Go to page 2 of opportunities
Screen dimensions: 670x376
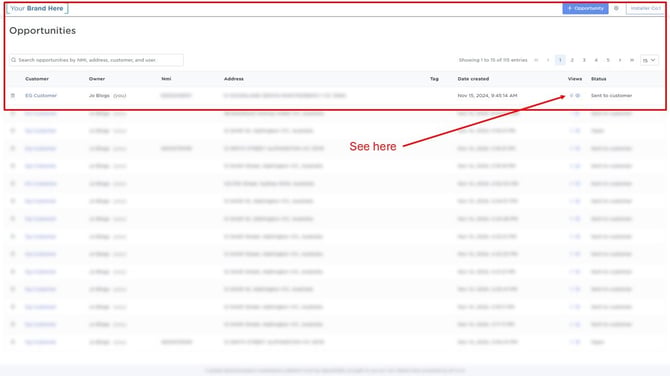coord(572,60)
